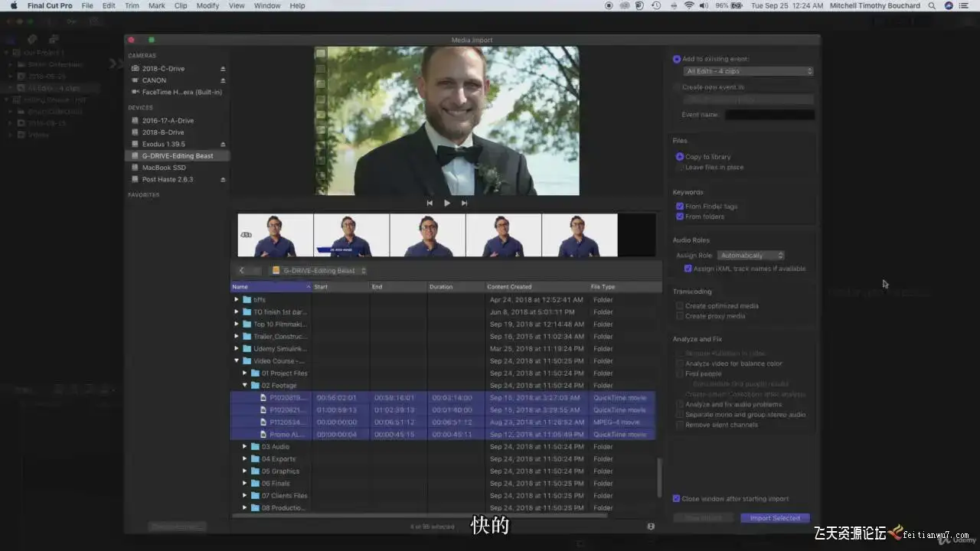980x551 pixels.
Task: Enable Find people analysis
Action: tap(679, 374)
